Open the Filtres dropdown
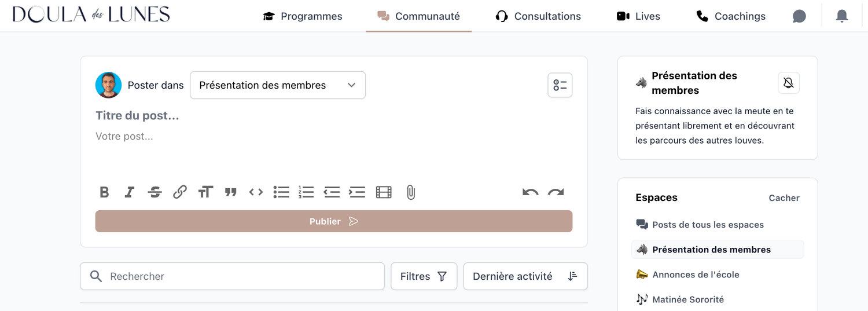This screenshot has width=868, height=311. (424, 276)
